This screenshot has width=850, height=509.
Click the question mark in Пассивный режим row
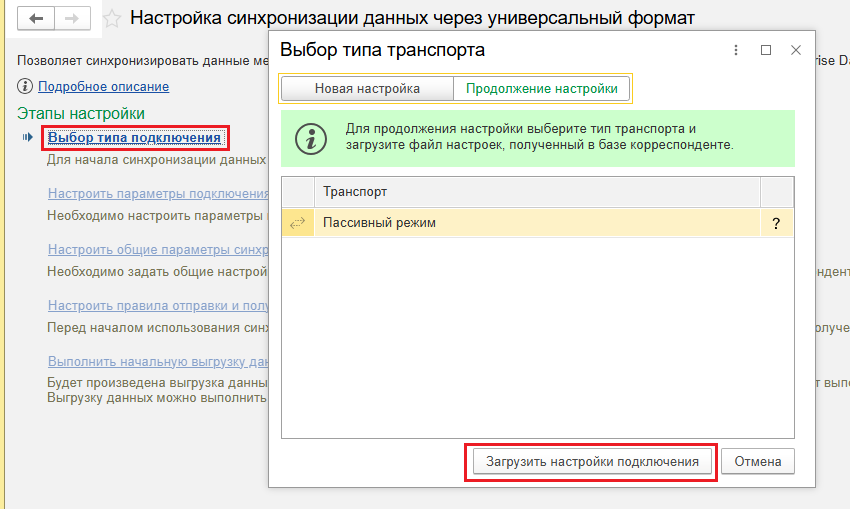click(x=776, y=223)
